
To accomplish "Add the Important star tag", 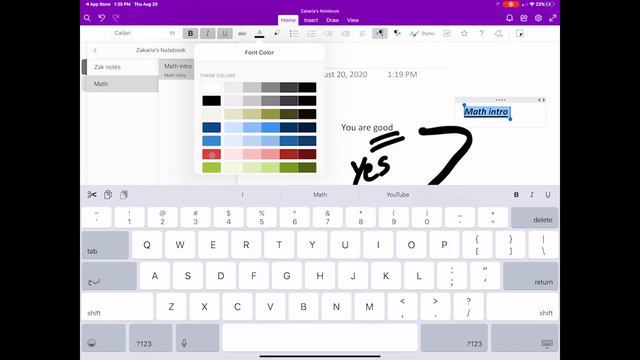I will click(464, 33).
